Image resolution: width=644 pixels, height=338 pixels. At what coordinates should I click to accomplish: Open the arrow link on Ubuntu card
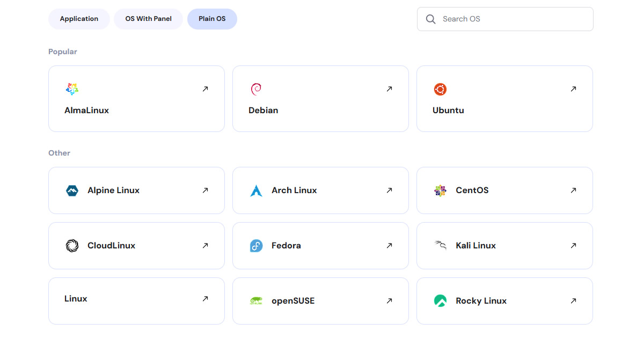coord(573,89)
